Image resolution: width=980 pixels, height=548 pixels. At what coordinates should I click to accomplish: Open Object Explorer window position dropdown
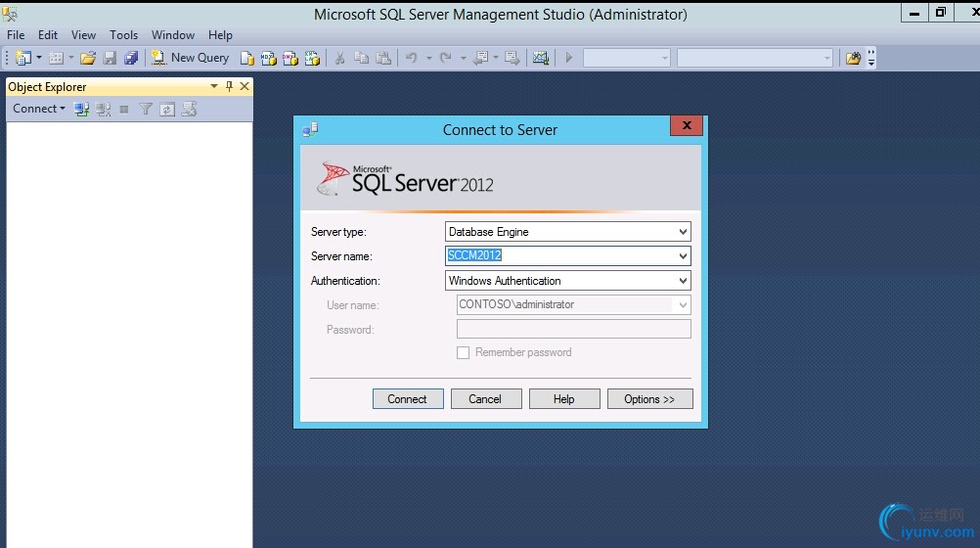tap(214, 86)
